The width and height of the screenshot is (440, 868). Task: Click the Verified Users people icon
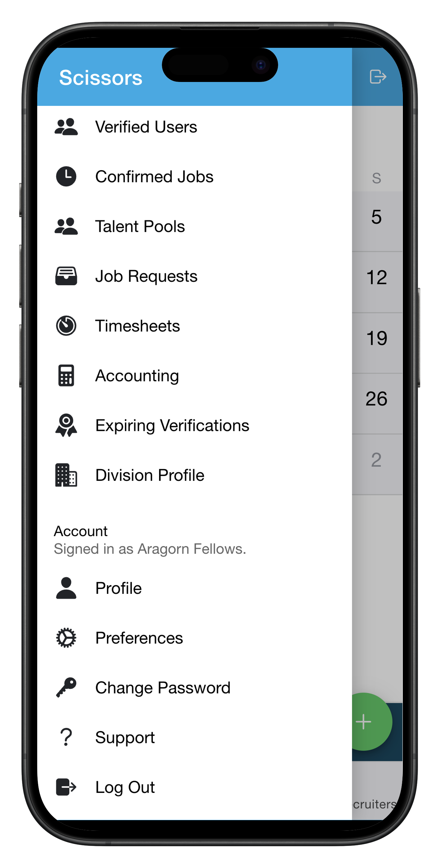66,127
